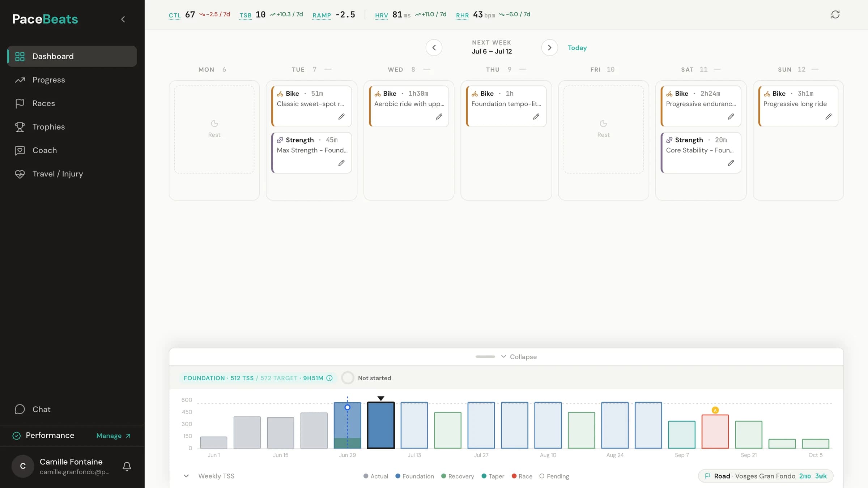Screen dimensions: 868x488
Task: Edit the Progressive long ride workout
Action: [x=829, y=116]
